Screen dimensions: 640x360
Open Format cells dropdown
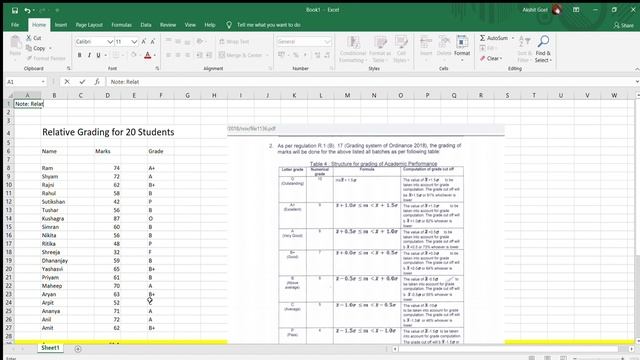[462, 49]
